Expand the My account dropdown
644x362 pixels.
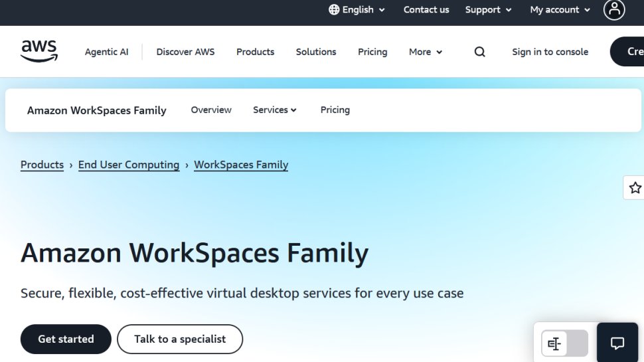tap(560, 9)
